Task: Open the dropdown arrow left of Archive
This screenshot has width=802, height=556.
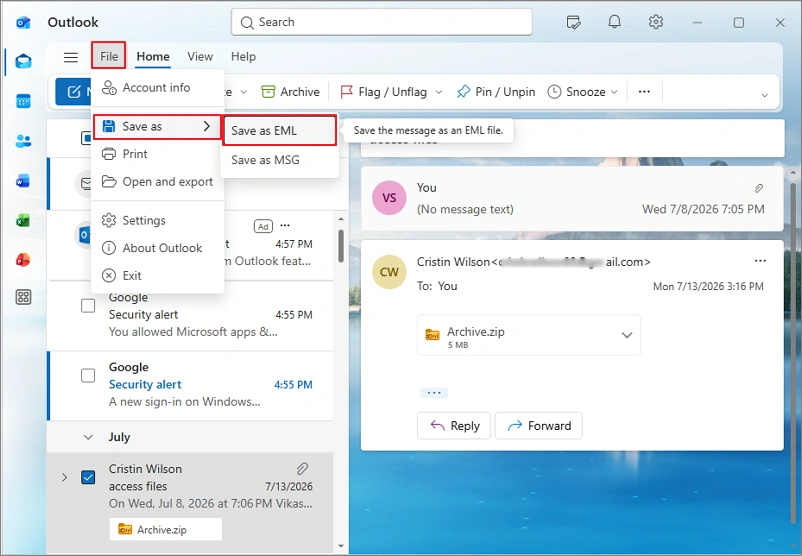Action: [x=244, y=93]
